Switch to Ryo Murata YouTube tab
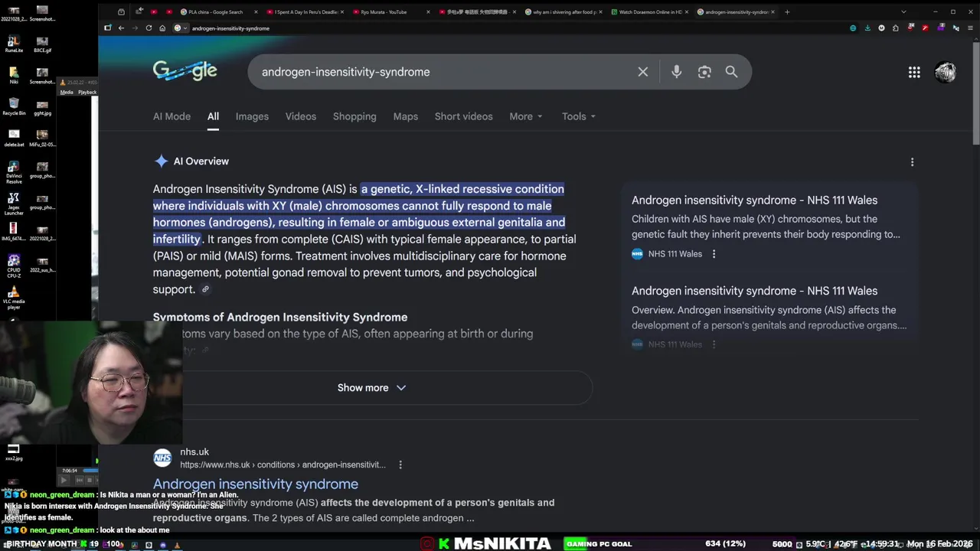The image size is (980, 551). (x=391, y=11)
